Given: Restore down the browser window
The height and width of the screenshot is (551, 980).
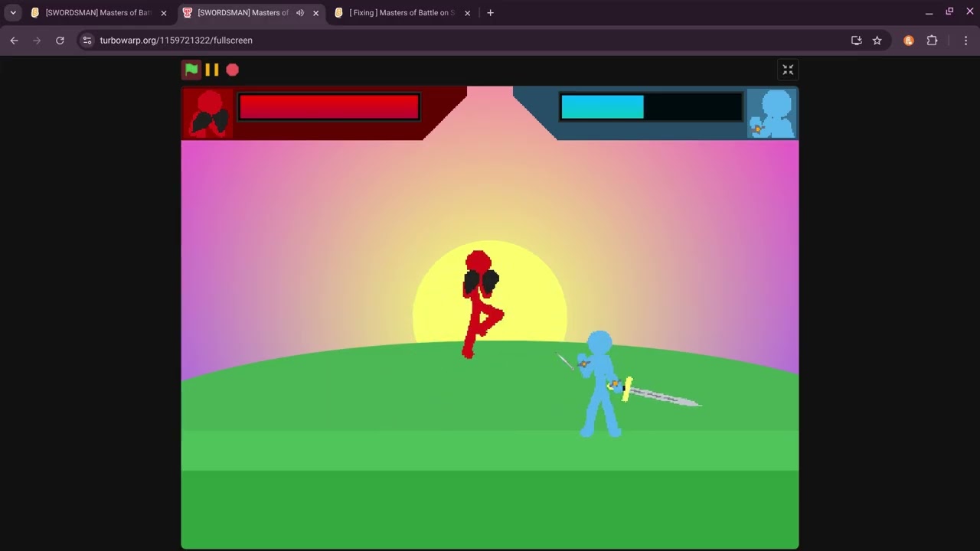Looking at the screenshot, I should [x=949, y=12].
